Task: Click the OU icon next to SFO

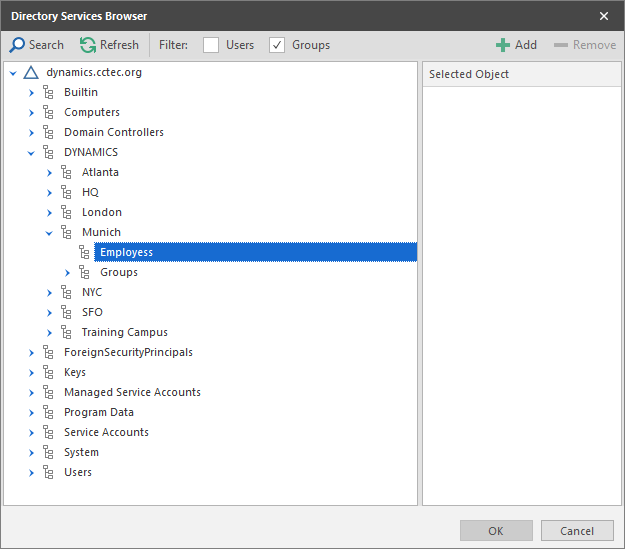Action: [x=66, y=312]
